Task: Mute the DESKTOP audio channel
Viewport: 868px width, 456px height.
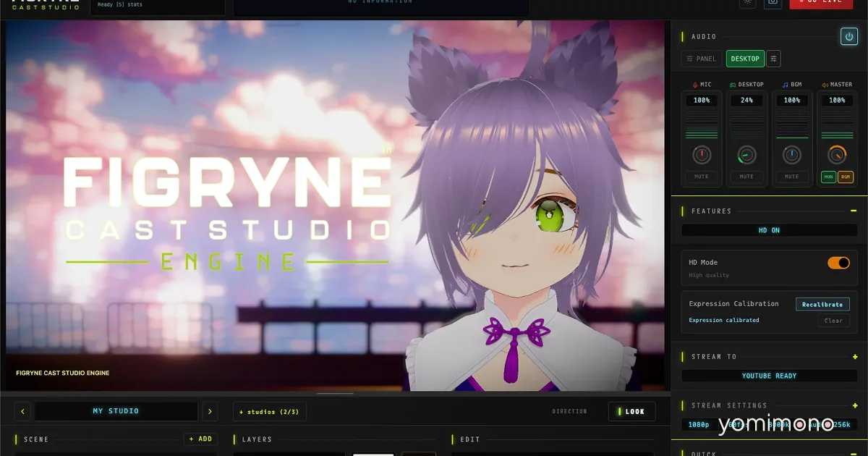Action: (x=746, y=177)
